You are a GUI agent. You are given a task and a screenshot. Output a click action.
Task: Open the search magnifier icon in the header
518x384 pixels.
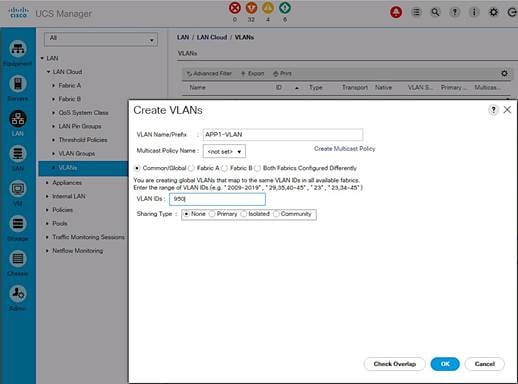435,12
